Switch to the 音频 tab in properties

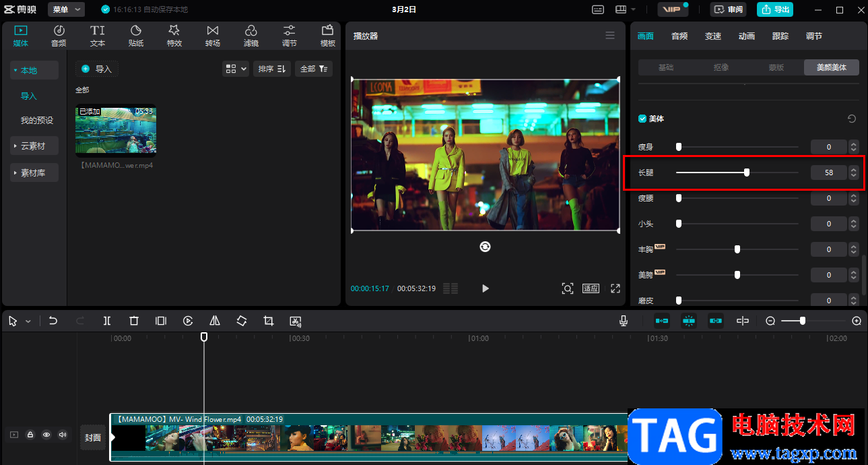[679, 36]
